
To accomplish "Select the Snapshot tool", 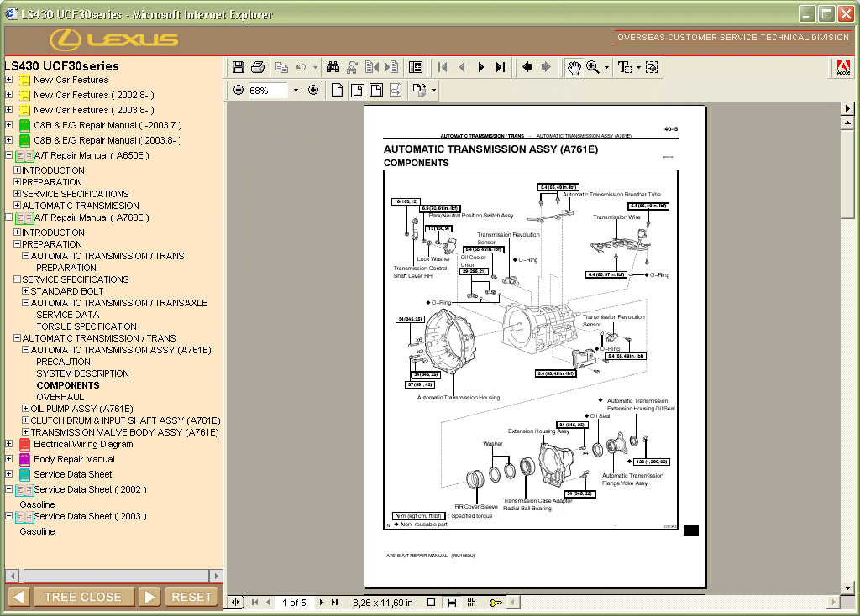I will coord(652,67).
